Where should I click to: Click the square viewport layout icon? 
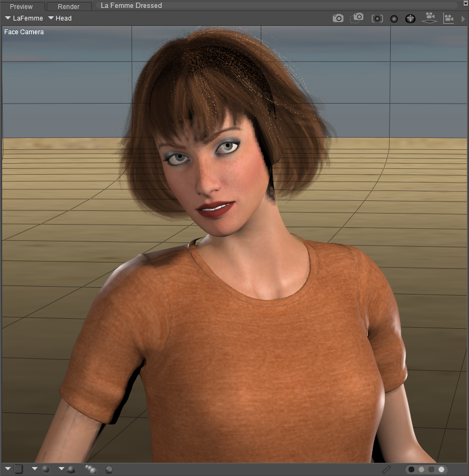coord(18,469)
